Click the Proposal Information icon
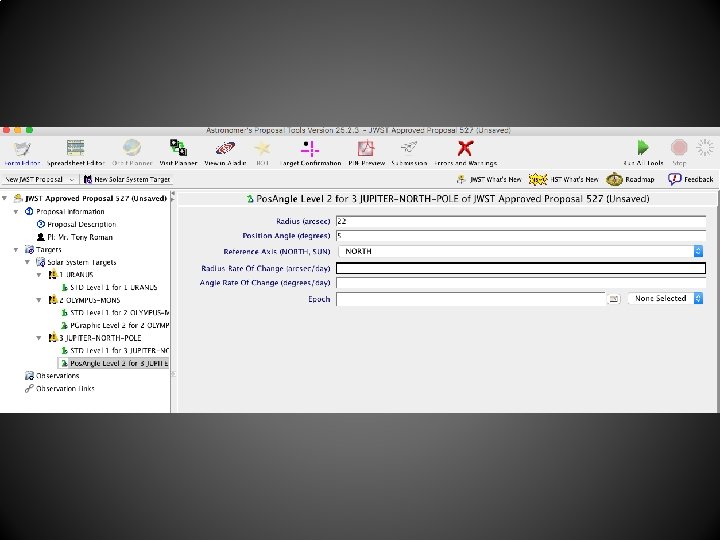The image size is (720, 540). [x=29, y=212]
